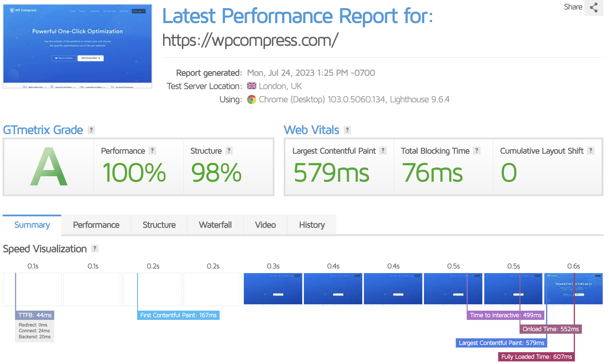609x364 pixels.
Task: Click Cumulative Layout Shift help icon
Action: click(591, 151)
